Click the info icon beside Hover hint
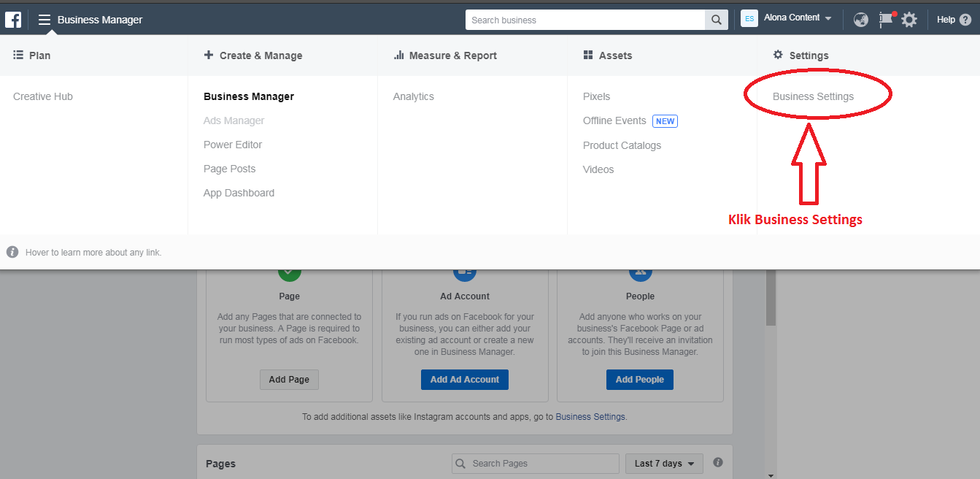This screenshot has height=479, width=980. click(x=12, y=252)
